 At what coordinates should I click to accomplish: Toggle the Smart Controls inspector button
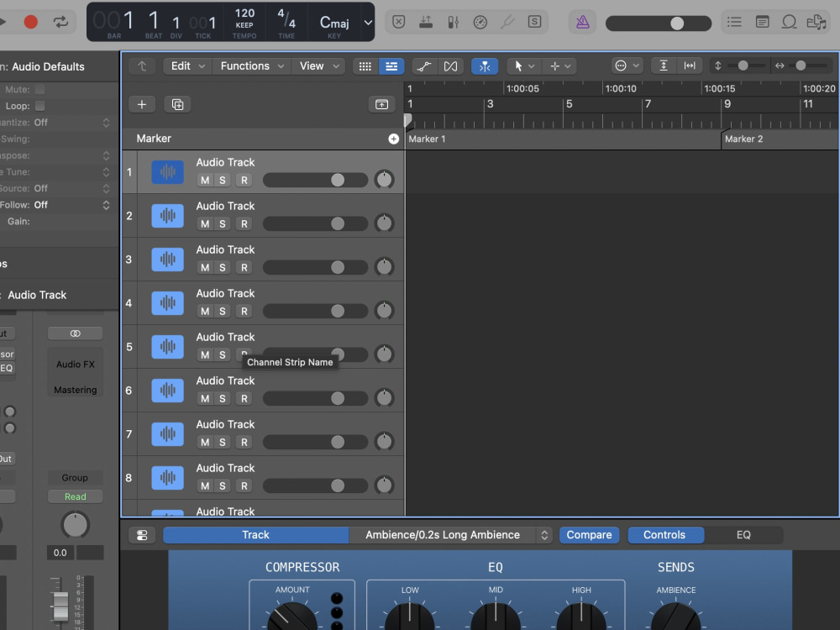tap(142, 535)
